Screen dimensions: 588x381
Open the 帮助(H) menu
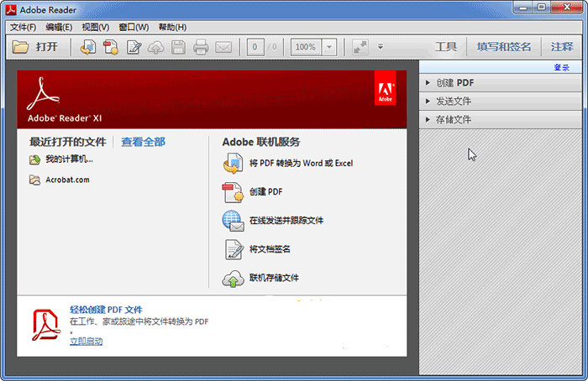pos(172,28)
